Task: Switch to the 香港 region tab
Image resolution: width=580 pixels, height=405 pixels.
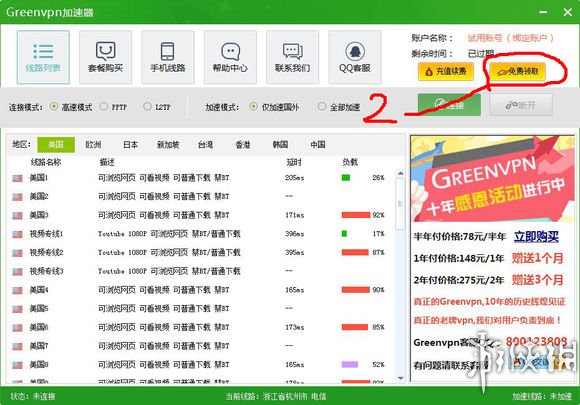Action: (243, 145)
